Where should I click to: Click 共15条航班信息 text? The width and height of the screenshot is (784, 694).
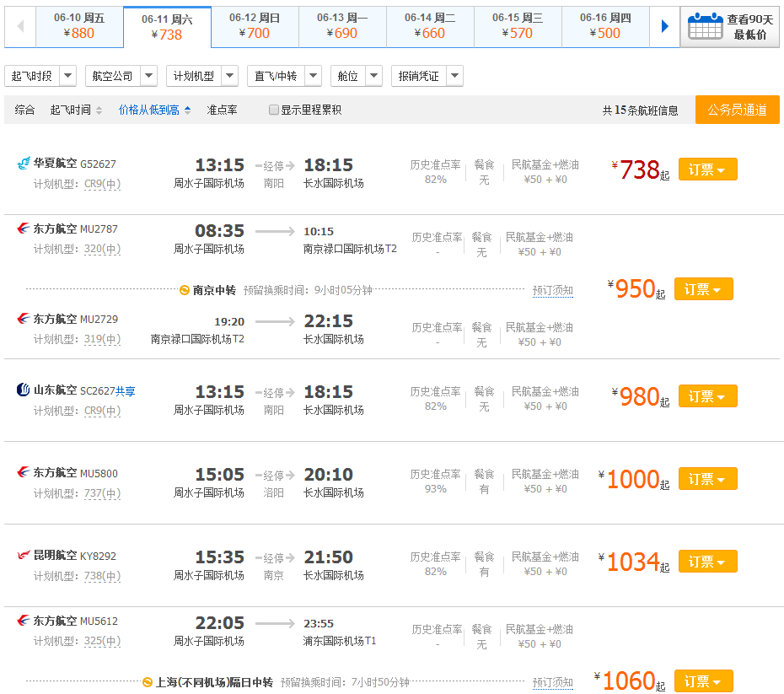[640, 110]
